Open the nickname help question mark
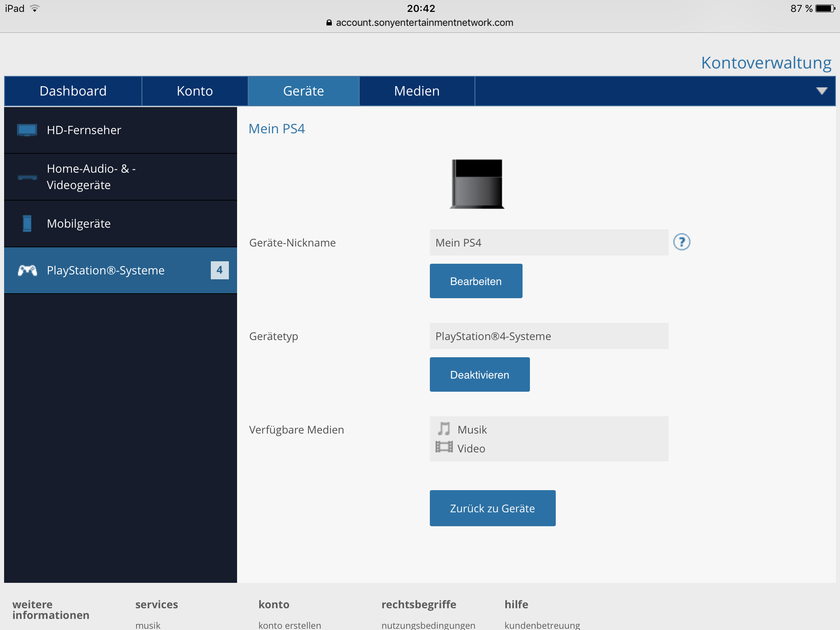The width and height of the screenshot is (840, 630). coord(682,242)
